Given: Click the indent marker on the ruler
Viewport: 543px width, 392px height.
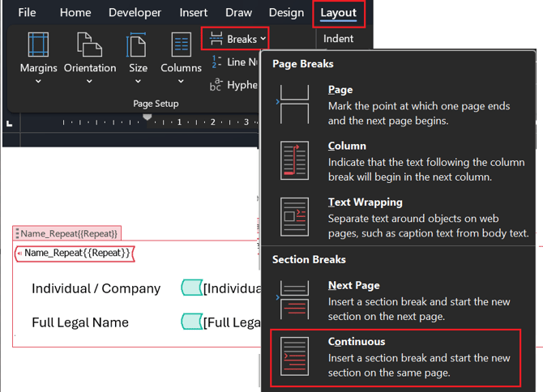Looking at the screenshot, I should click(x=147, y=116).
